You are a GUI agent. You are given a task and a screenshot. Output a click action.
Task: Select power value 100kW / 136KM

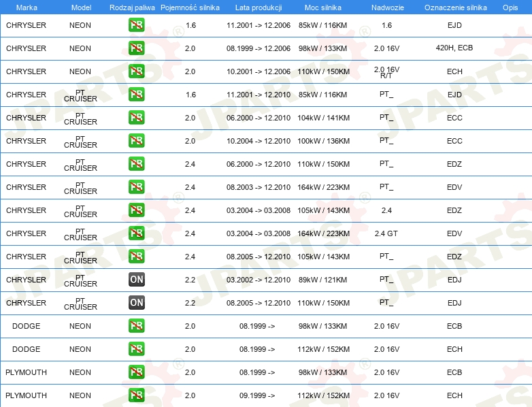[x=323, y=141]
